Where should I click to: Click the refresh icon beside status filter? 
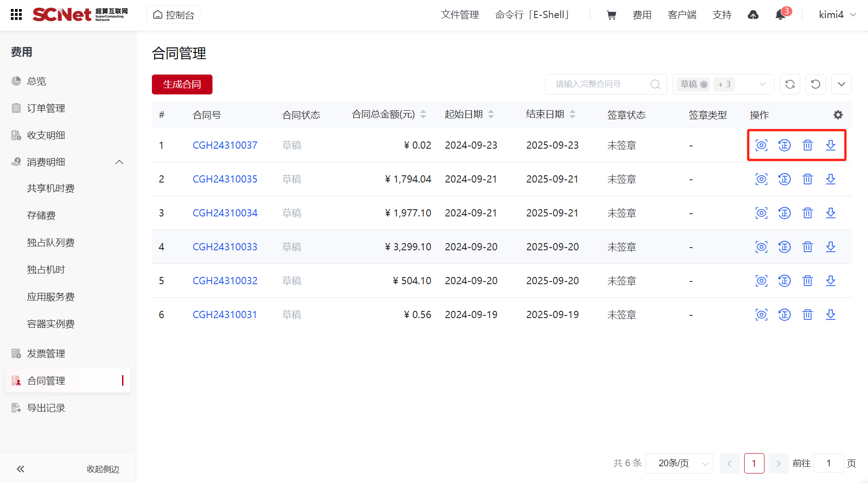790,84
